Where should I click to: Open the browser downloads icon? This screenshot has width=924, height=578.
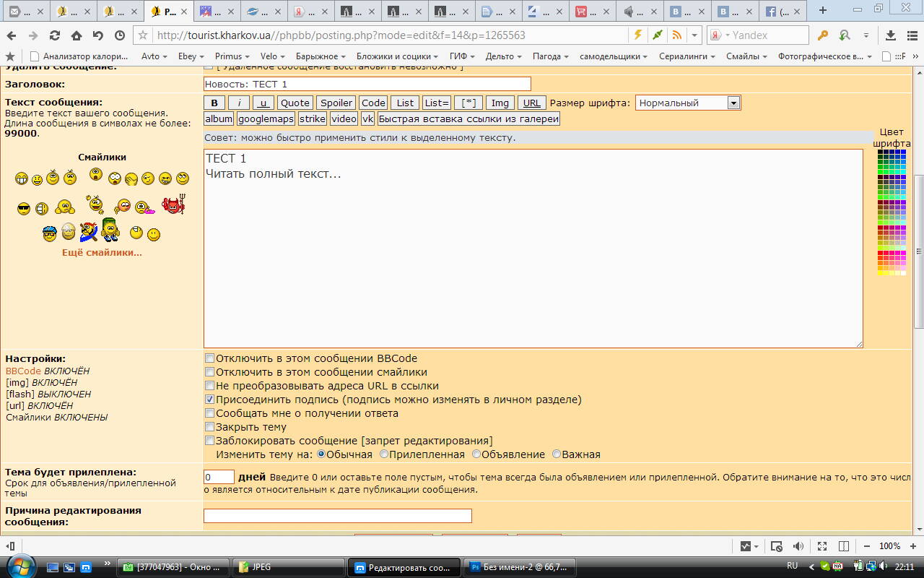[890, 35]
